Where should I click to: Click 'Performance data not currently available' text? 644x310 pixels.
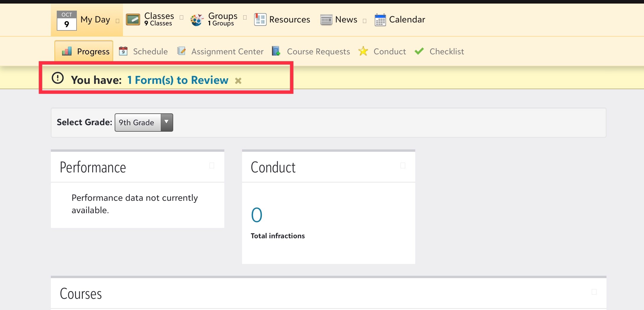pos(135,204)
